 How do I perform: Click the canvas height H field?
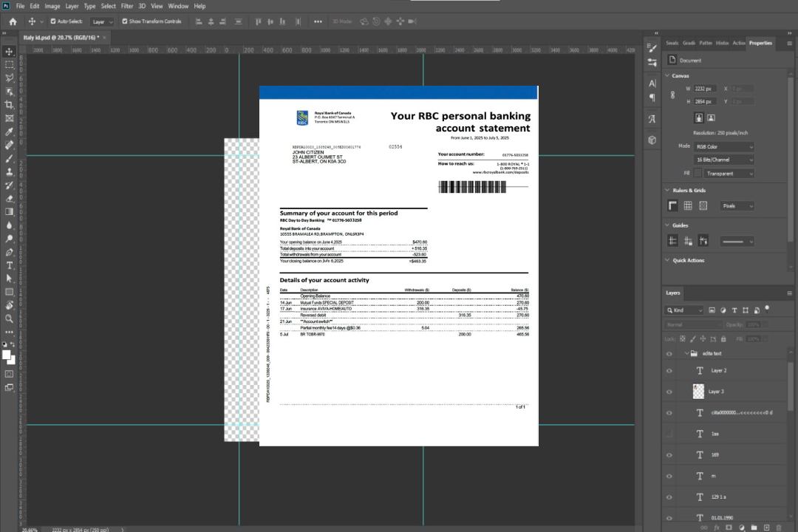click(705, 101)
